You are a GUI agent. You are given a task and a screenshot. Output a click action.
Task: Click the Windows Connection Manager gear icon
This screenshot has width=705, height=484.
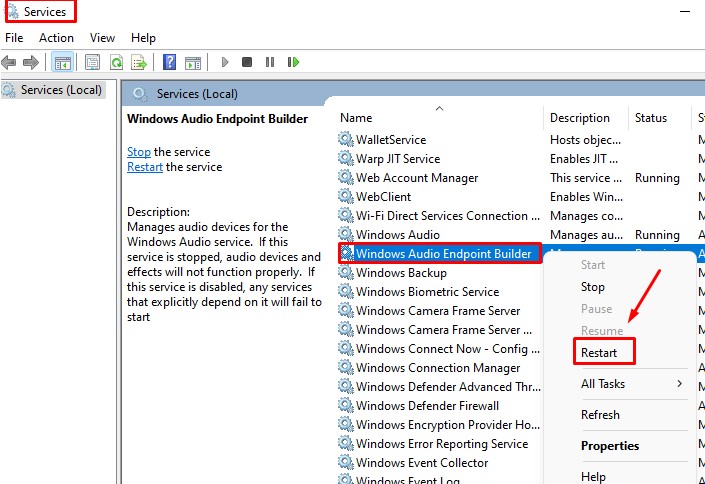[x=346, y=367]
